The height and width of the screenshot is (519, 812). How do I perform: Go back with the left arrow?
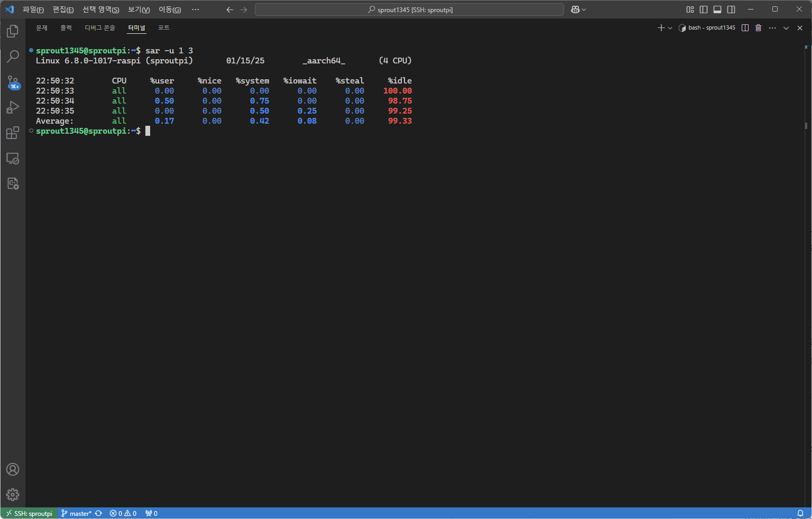(x=230, y=10)
